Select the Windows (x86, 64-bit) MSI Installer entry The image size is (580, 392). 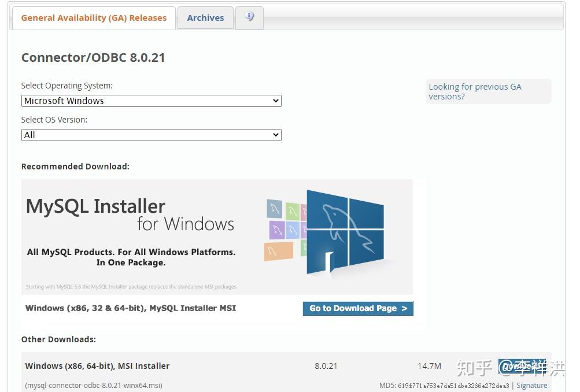97,365
